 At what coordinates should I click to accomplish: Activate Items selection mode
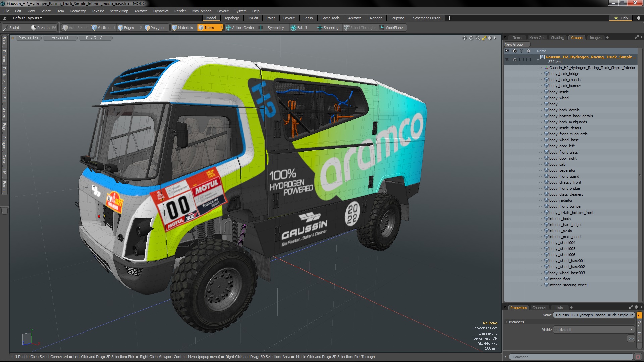click(x=210, y=28)
